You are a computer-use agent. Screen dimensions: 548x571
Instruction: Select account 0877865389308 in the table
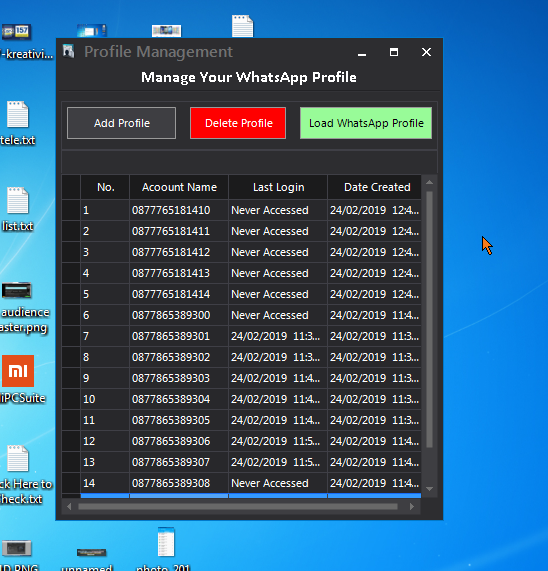(x=179, y=483)
